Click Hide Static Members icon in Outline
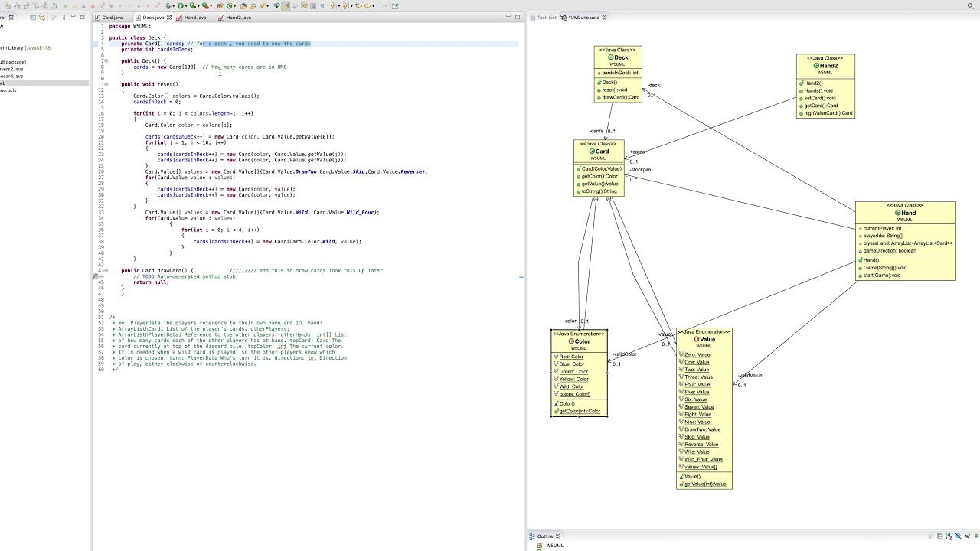This screenshot has width=980, height=551. coord(967,536)
